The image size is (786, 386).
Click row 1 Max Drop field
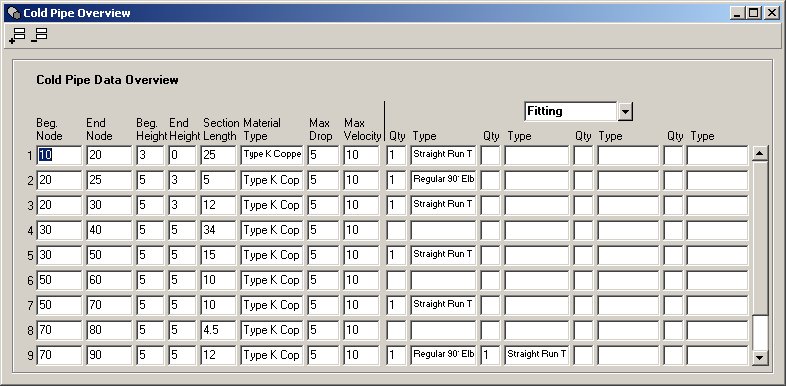point(323,155)
